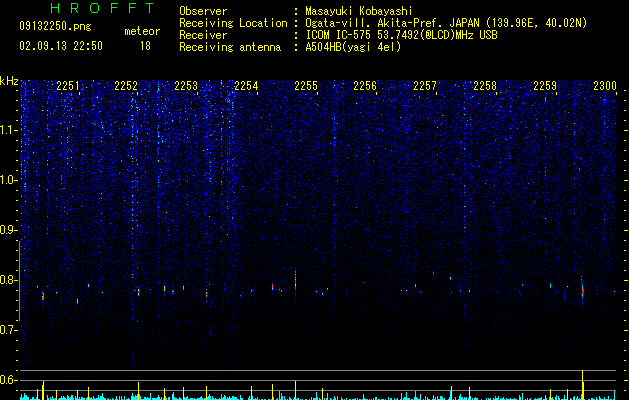The width and height of the screenshot is (629, 400).
Task: Click the receiver text ICOM IC-575
Action: point(338,35)
